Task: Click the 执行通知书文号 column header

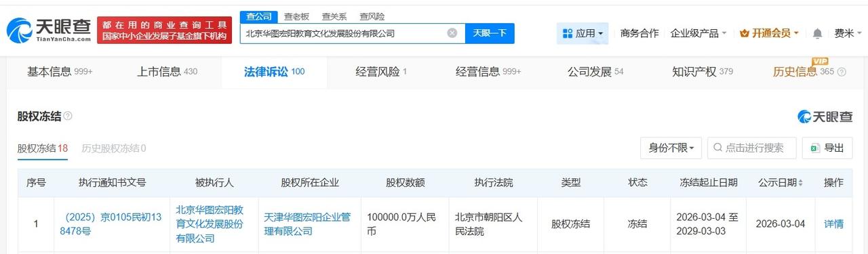Action: click(x=112, y=183)
